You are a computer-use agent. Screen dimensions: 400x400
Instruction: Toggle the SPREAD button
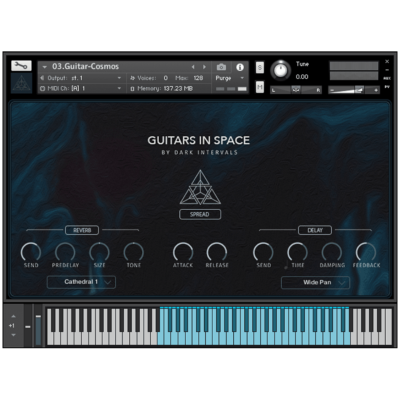(x=200, y=214)
